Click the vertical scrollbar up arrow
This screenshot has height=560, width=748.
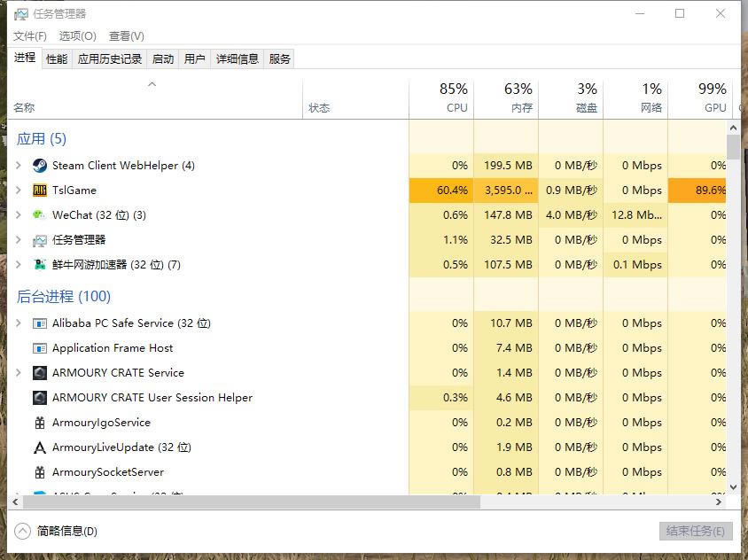pos(733,128)
